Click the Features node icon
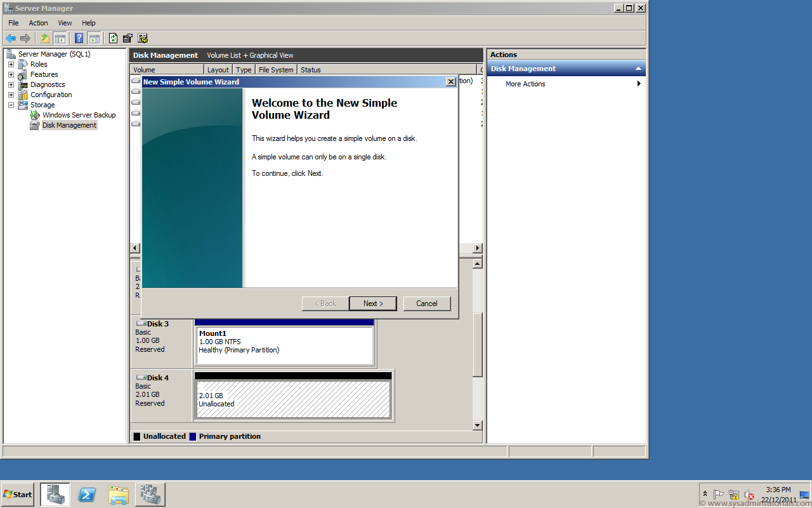Screen dimensions: 812x508 coord(23,74)
